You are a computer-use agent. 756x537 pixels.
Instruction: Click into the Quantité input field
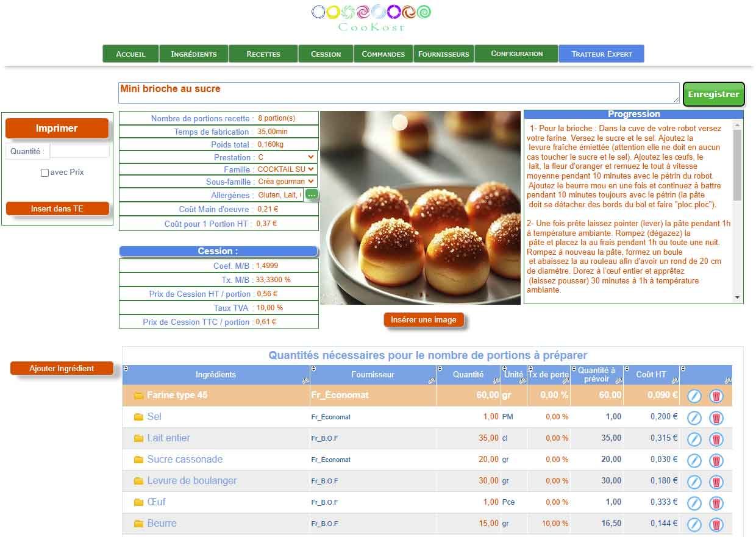coord(79,151)
